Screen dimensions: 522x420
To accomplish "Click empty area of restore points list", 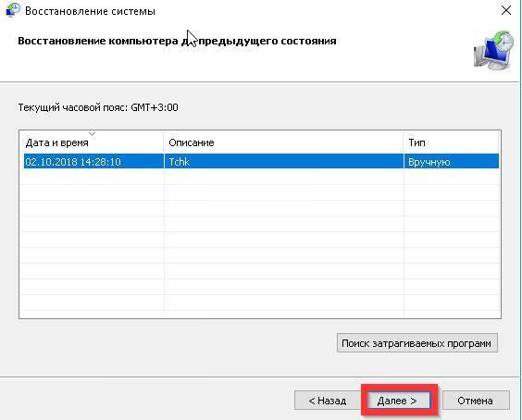I will click(x=260, y=243).
